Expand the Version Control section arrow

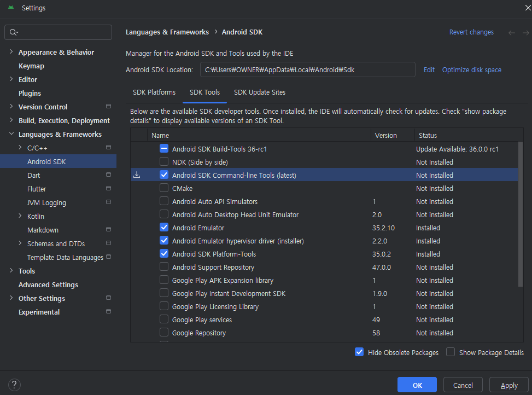pyautogui.click(x=11, y=106)
